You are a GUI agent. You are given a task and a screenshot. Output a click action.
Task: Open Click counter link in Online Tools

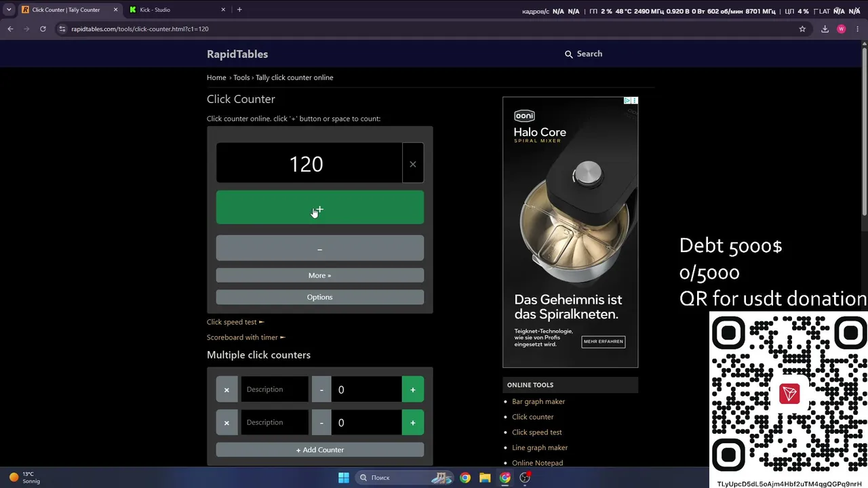tap(533, 417)
